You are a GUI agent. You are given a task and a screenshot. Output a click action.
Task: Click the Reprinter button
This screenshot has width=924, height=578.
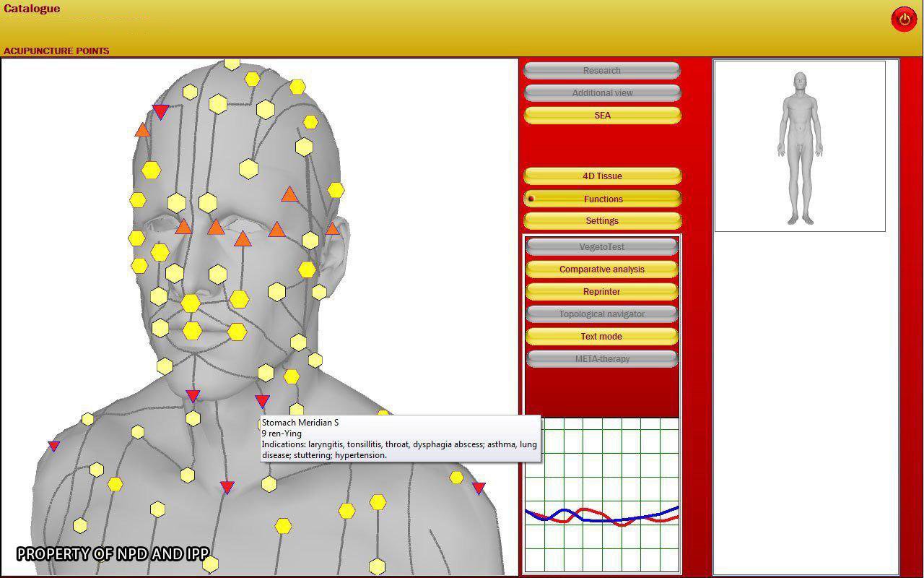point(601,291)
